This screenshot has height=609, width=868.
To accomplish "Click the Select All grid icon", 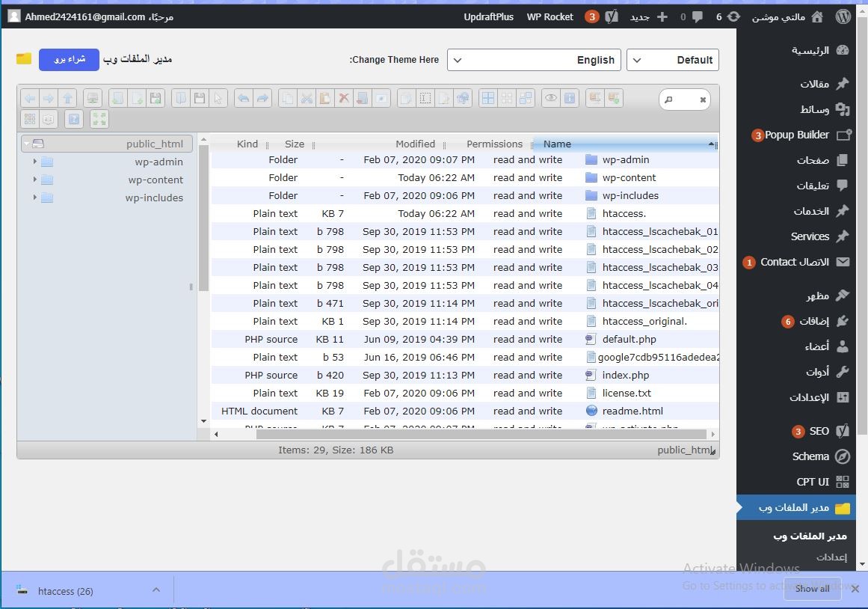I will point(487,99).
